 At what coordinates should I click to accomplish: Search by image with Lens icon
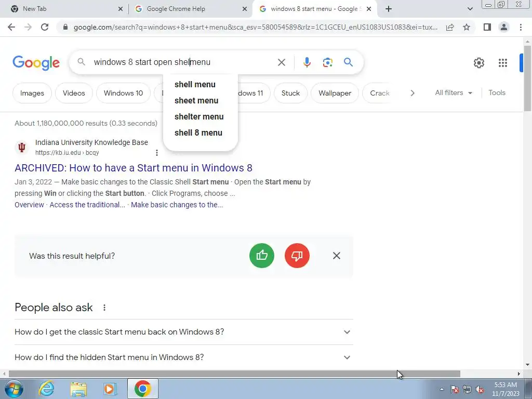[327, 62]
